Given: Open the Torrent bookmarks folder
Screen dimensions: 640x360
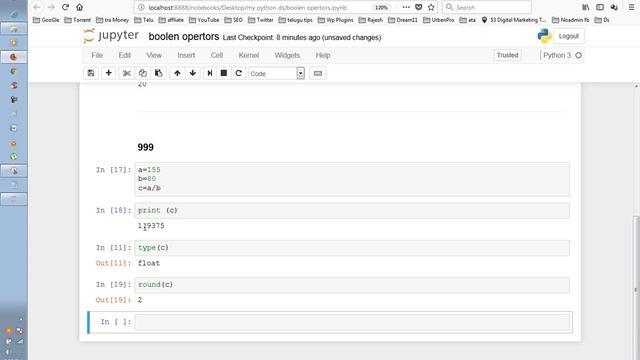Looking at the screenshot, I should click(78, 20).
